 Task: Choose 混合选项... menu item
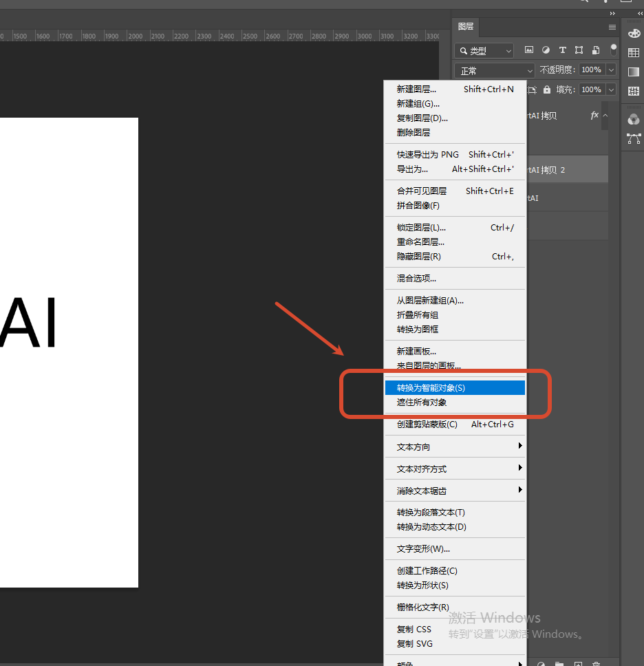point(455,279)
